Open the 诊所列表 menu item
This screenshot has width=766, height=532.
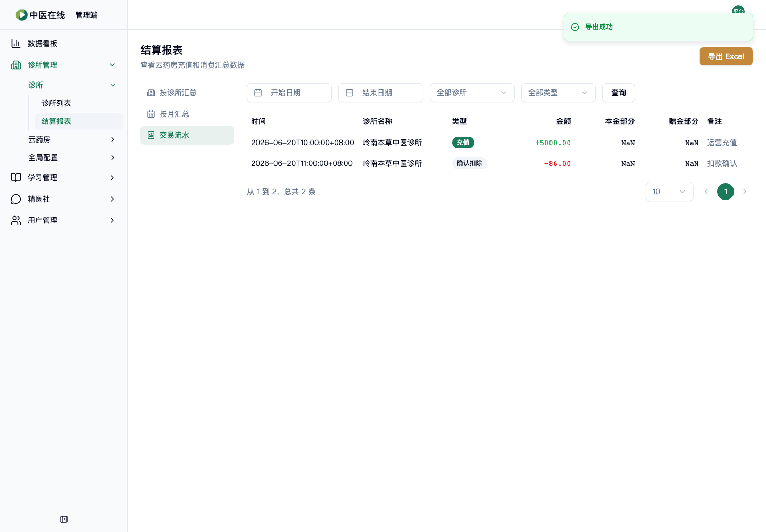[79, 103]
